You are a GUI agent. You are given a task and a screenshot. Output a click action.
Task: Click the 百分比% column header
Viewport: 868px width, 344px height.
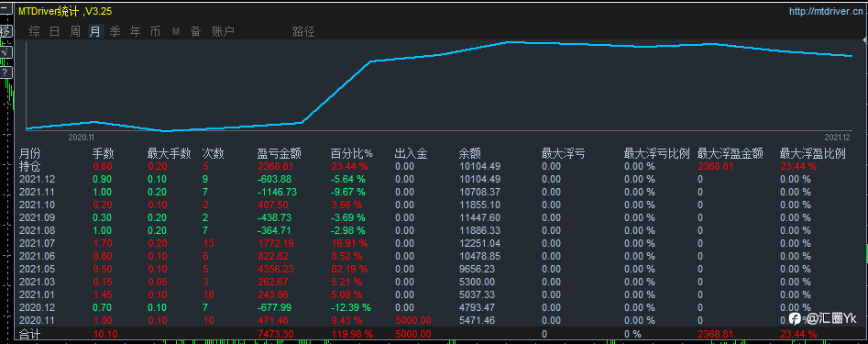(x=352, y=153)
